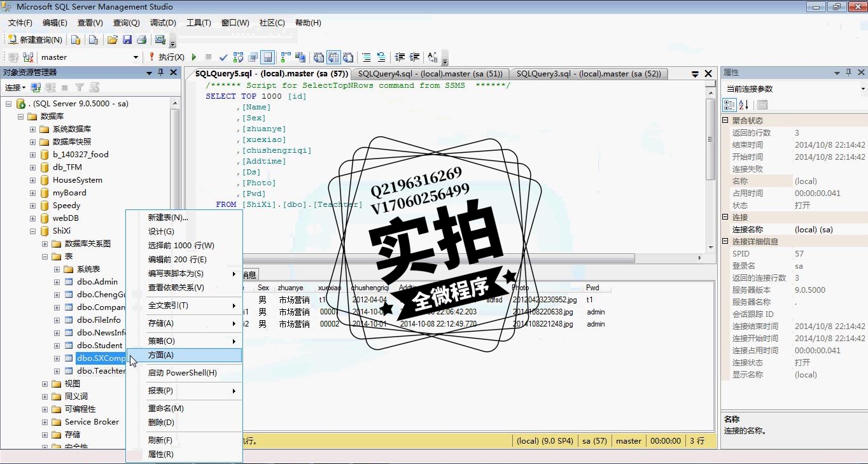The image size is (868, 464).
Task: Open the 当前连接参数 dropdown
Action: coord(863,89)
